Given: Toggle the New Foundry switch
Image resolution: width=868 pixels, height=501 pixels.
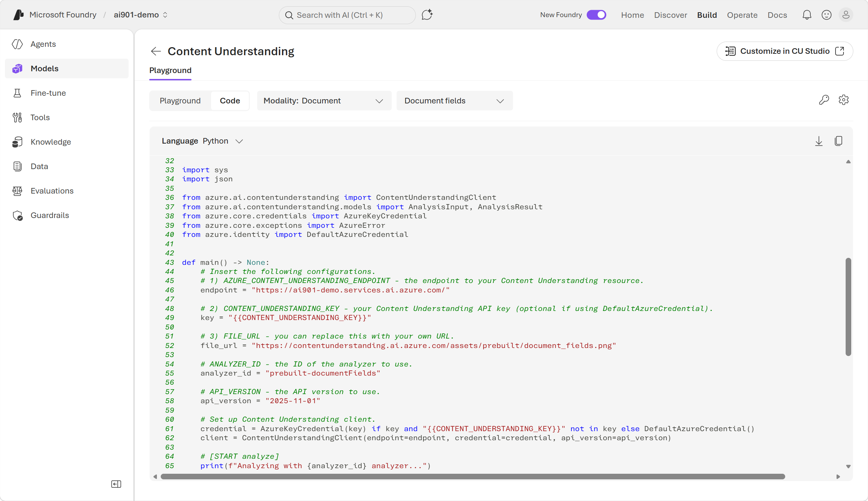Looking at the screenshot, I should coord(596,15).
